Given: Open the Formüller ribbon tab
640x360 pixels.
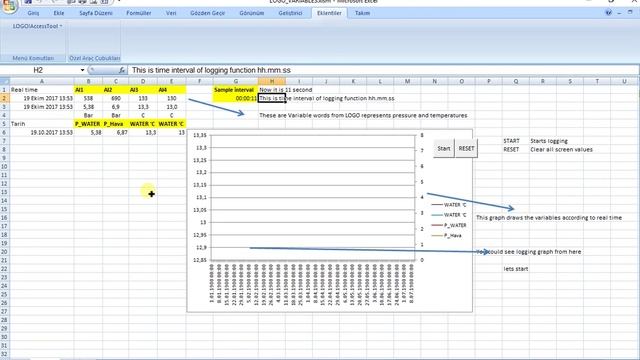Looking at the screenshot, I should coord(139,13).
